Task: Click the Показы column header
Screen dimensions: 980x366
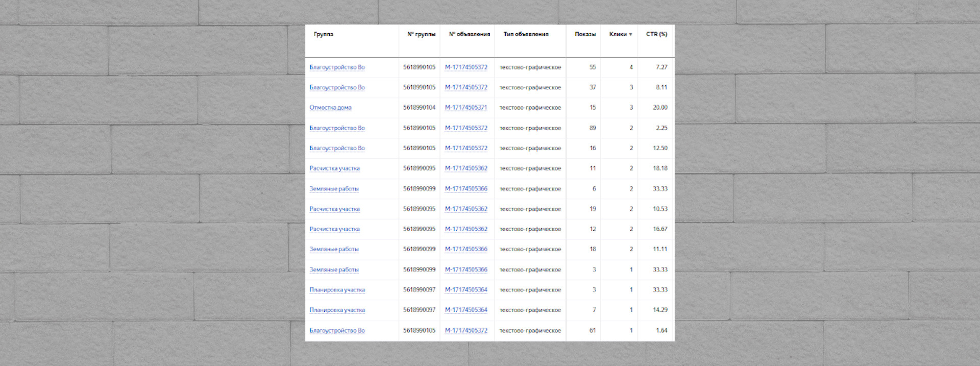Action: coord(585,34)
